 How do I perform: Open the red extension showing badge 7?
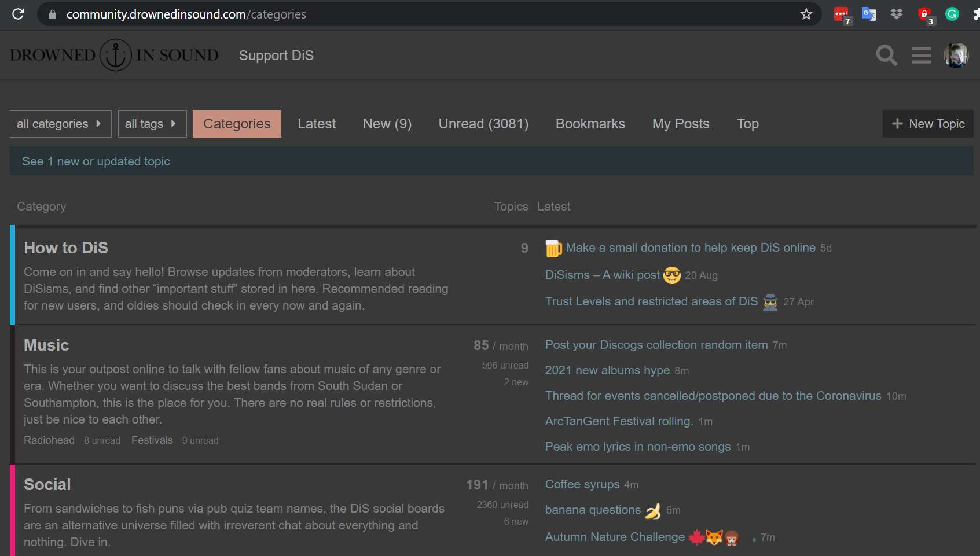click(x=842, y=15)
